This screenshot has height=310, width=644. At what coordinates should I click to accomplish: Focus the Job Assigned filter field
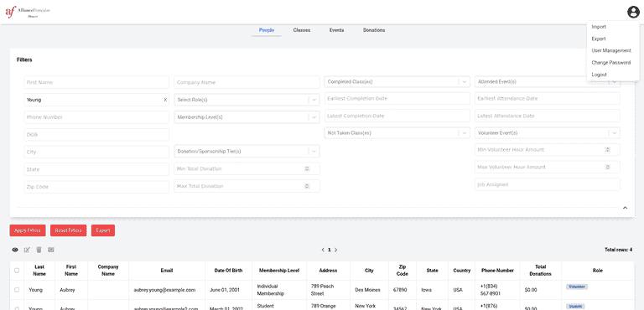coord(548,184)
